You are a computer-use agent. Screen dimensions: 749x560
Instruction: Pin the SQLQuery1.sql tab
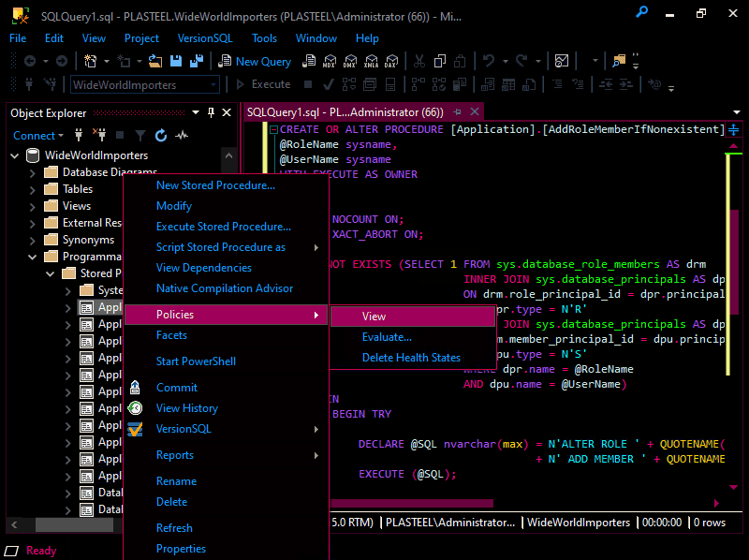(x=457, y=112)
